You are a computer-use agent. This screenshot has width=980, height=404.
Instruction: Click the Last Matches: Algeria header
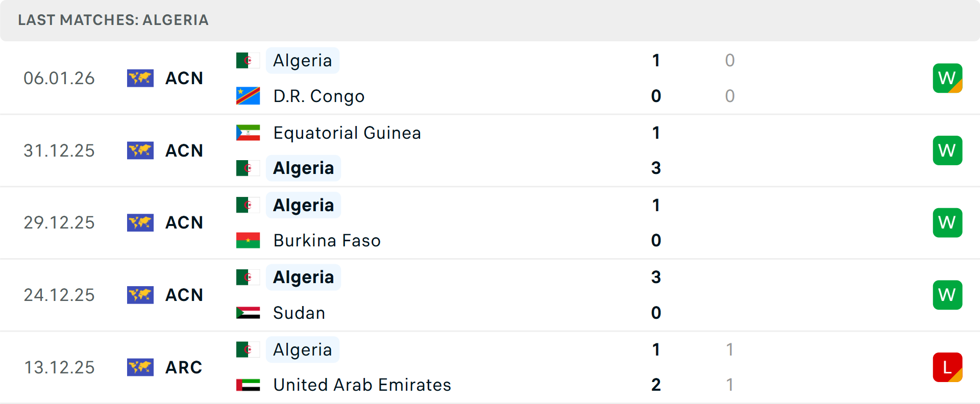[x=113, y=20]
